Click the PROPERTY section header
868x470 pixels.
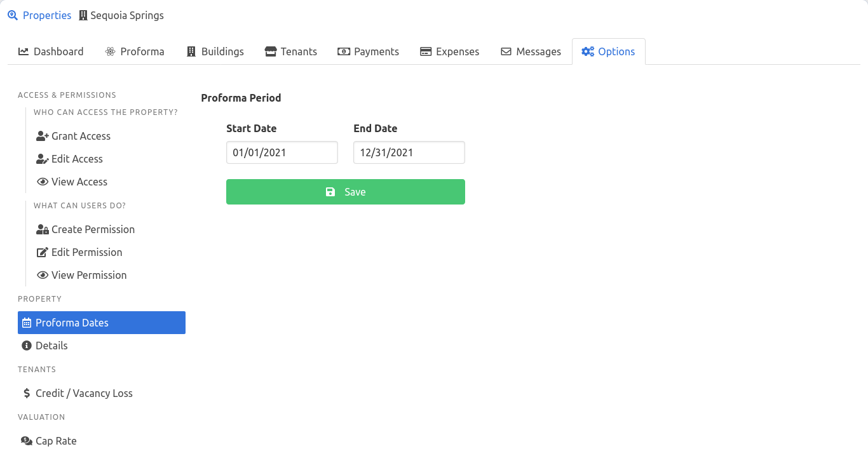(x=39, y=299)
